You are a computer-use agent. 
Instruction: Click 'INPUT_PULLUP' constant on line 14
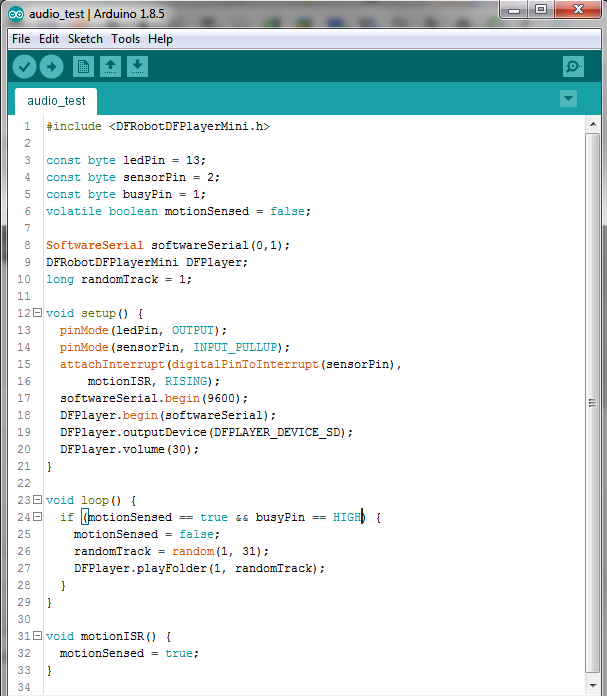tap(234, 347)
